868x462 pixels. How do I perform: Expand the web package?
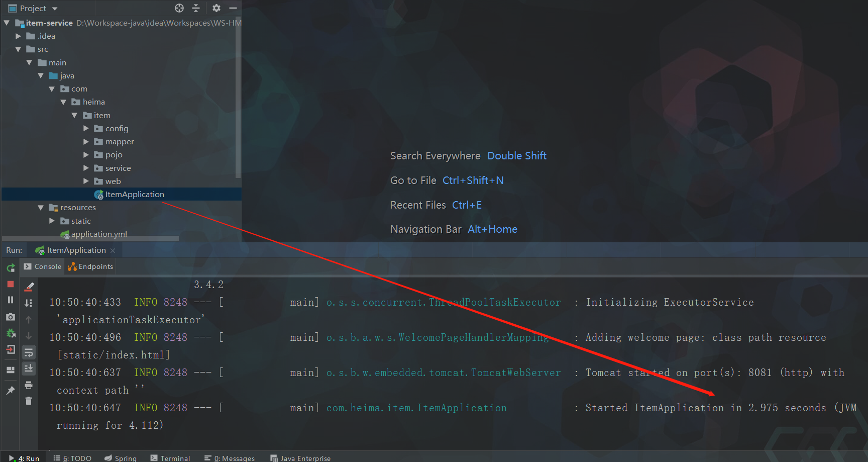[x=86, y=181]
